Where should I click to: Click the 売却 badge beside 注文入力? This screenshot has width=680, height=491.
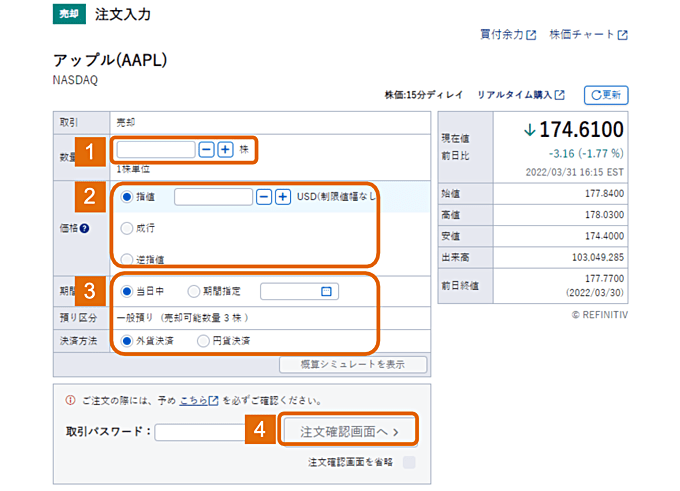[69, 14]
